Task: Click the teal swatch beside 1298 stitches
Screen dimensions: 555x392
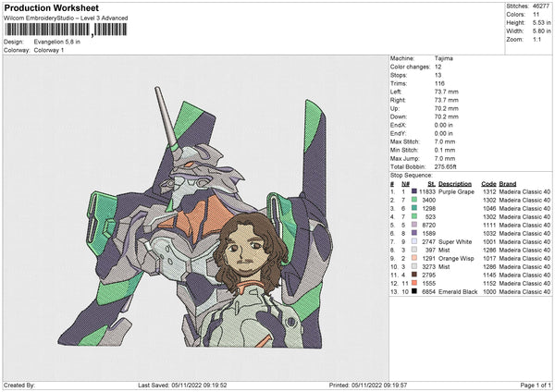Action: click(x=414, y=208)
